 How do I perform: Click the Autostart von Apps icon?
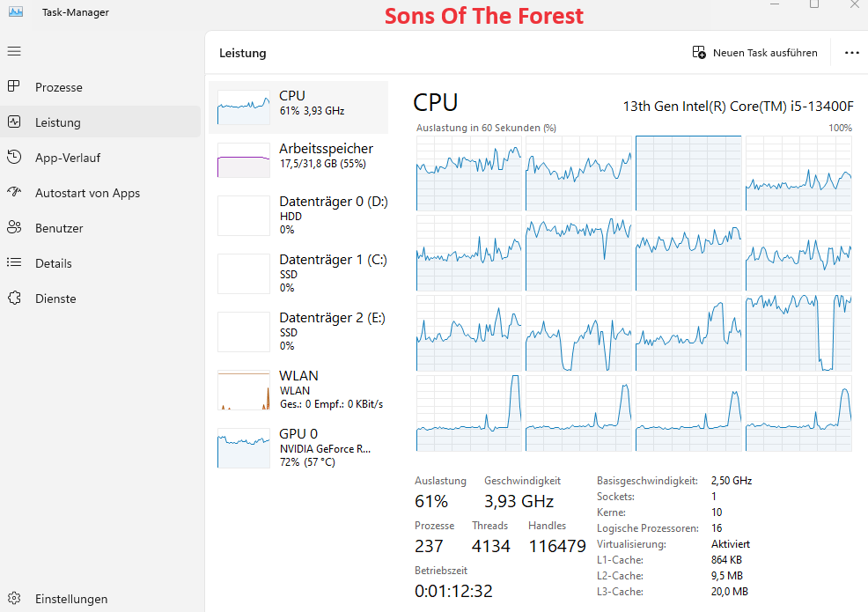coord(14,193)
